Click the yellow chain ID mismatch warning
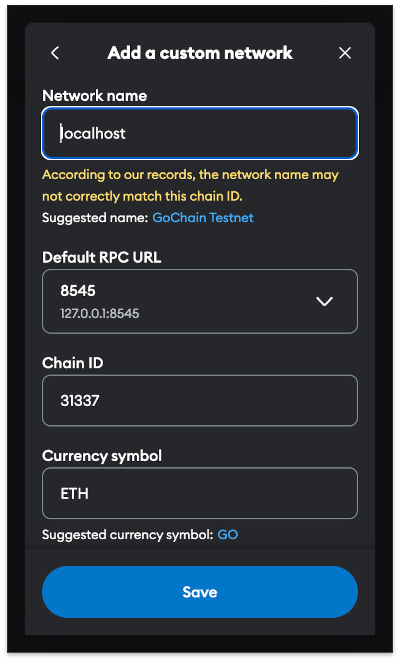 190,186
